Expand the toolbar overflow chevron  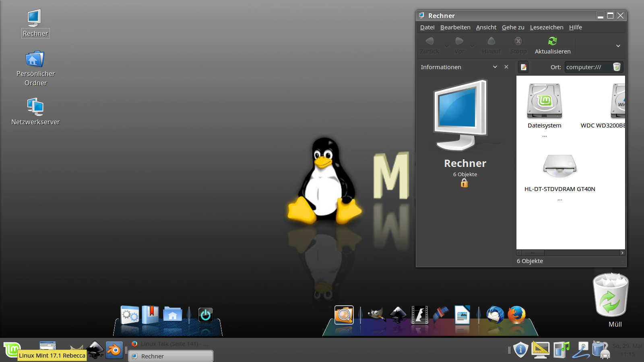point(618,46)
